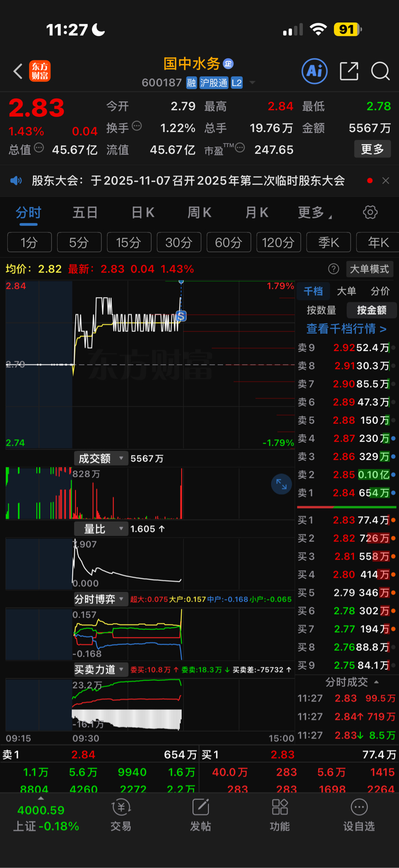The width and height of the screenshot is (399, 868).
Task: Select the 15分 period button
Action: tap(129, 242)
